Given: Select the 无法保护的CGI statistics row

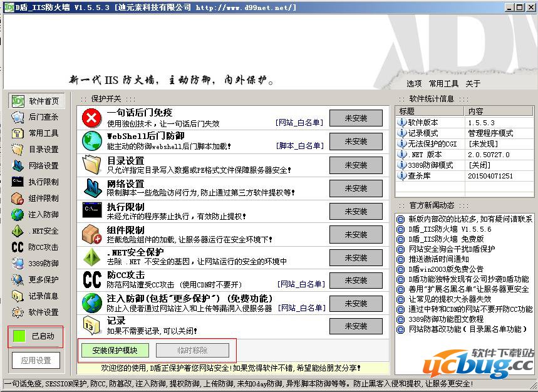Looking at the screenshot, I should pos(465,143).
